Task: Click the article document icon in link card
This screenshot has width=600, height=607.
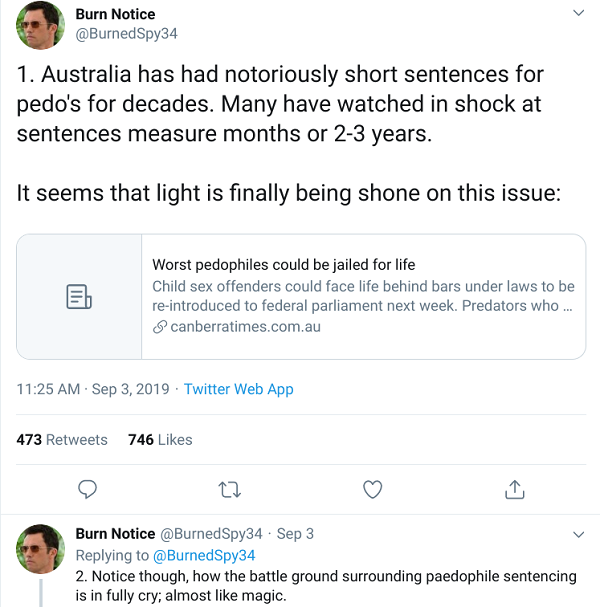Action: coord(79,297)
